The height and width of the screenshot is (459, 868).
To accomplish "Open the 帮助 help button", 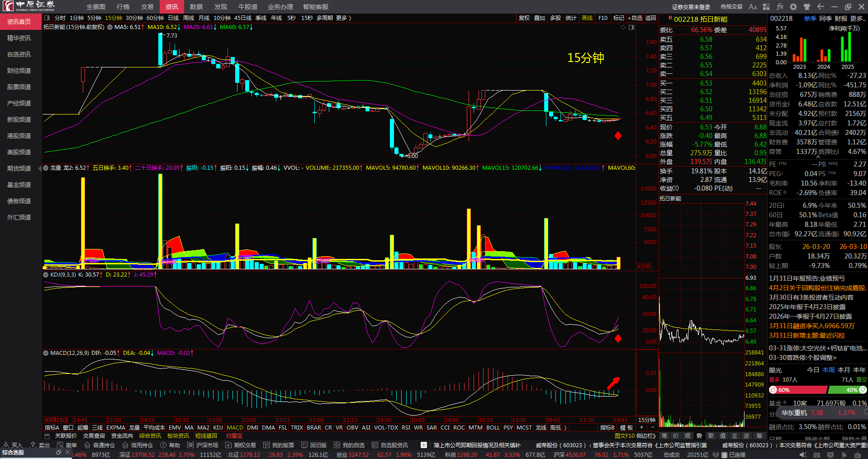I will pos(170,445).
